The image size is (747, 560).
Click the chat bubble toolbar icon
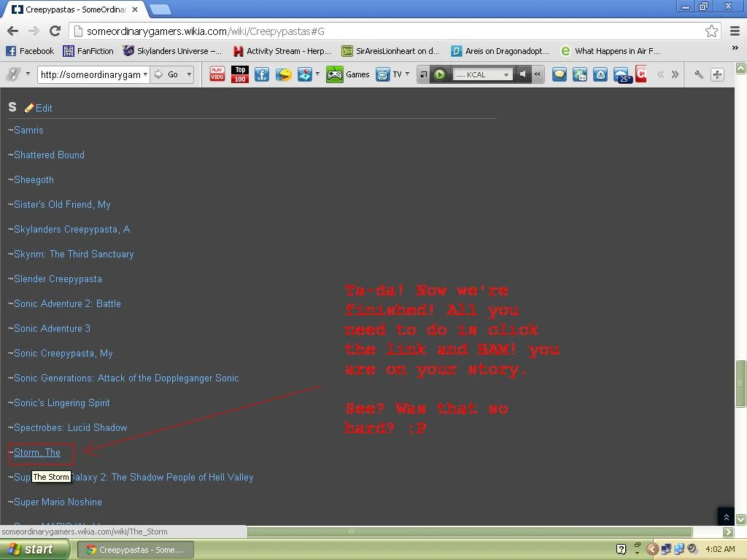point(560,74)
